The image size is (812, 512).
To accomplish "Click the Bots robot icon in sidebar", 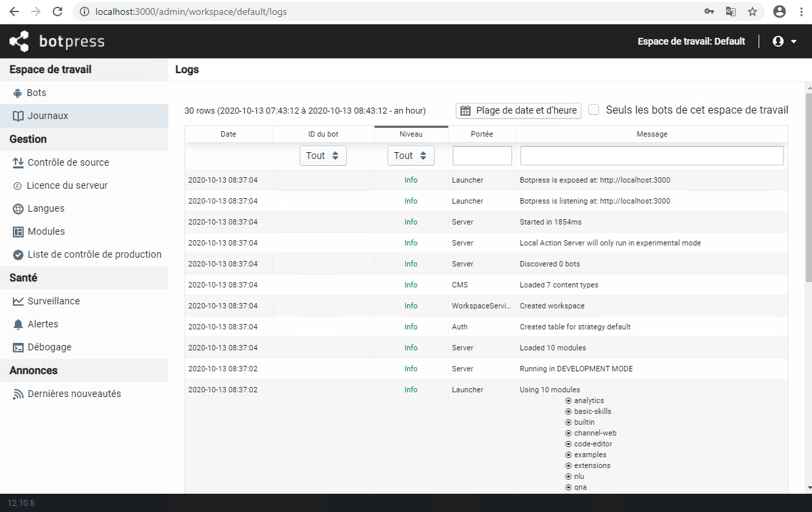I will [18, 93].
